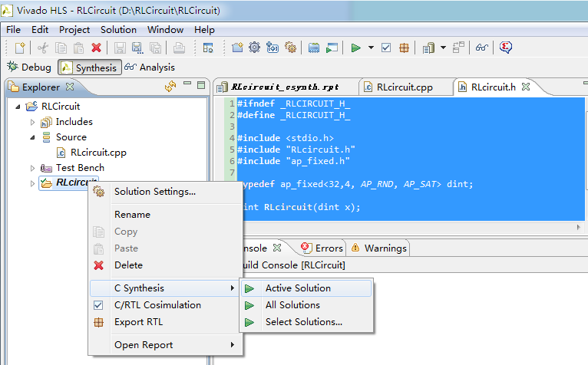Select RLcircuit.cpp file in Explorer tree
This screenshot has width=588, height=365.
(97, 153)
